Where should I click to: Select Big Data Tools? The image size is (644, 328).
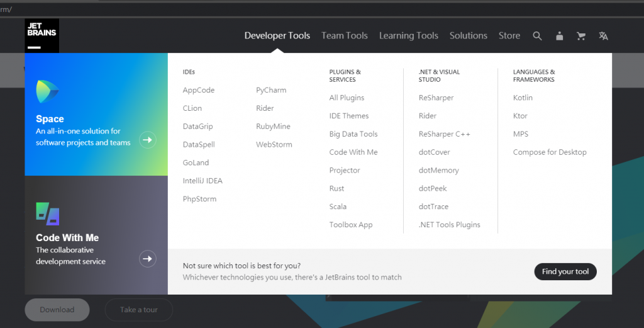pos(353,133)
